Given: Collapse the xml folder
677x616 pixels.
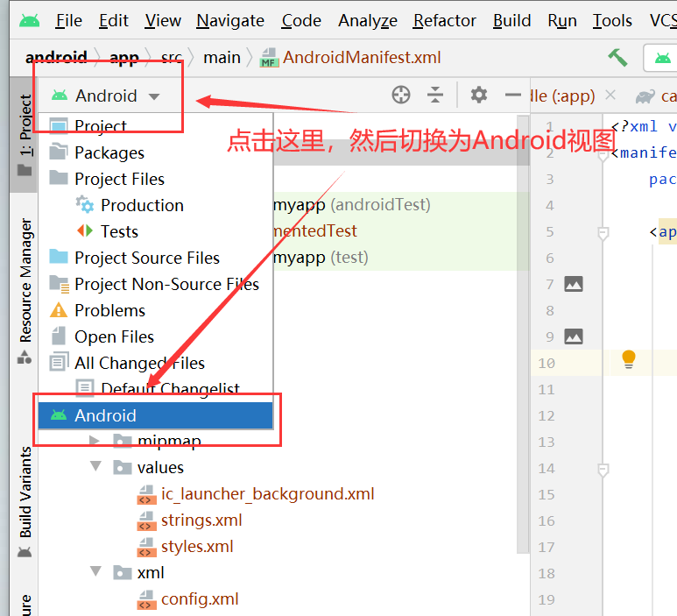Looking at the screenshot, I should pos(95,572).
